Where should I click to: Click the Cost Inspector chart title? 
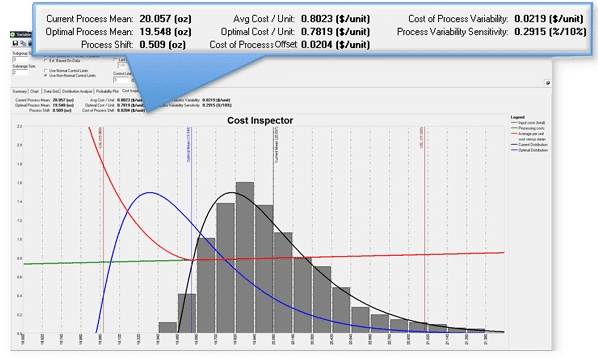point(260,120)
